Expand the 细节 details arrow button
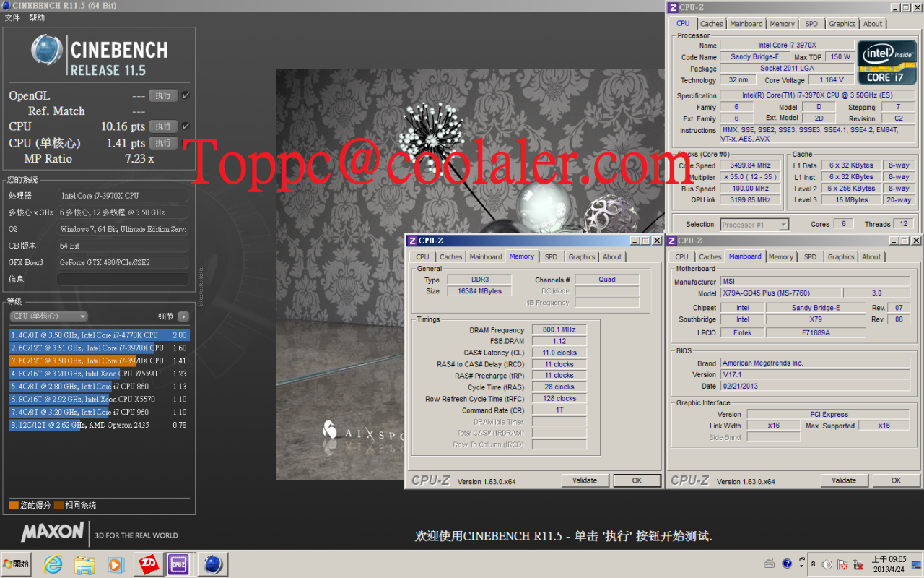 pos(183,316)
